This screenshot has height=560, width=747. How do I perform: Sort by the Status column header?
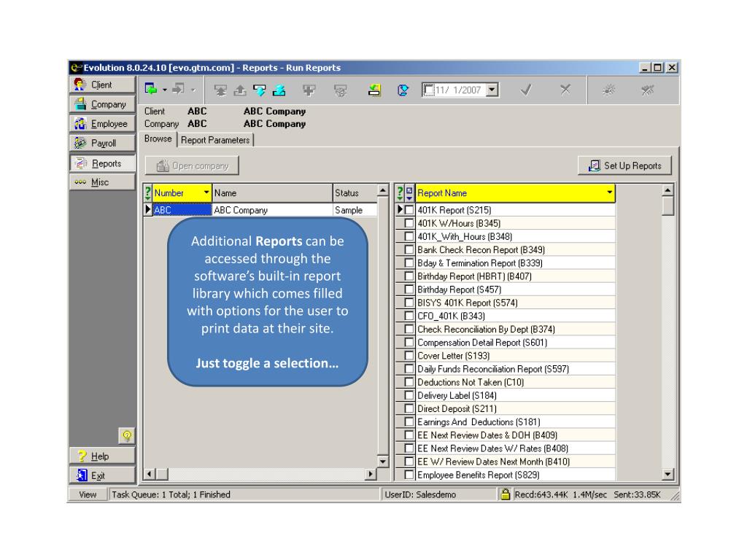point(355,192)
